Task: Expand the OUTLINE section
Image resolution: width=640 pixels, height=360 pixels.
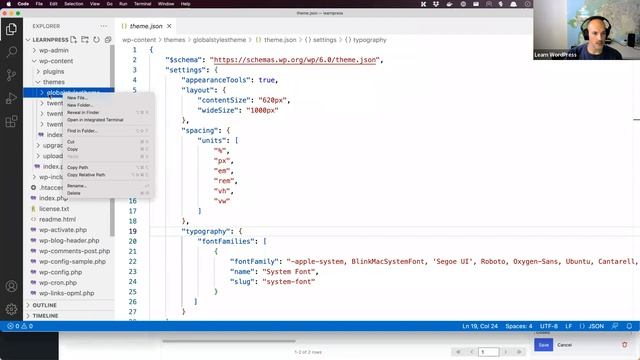Action: coord(44,305)
